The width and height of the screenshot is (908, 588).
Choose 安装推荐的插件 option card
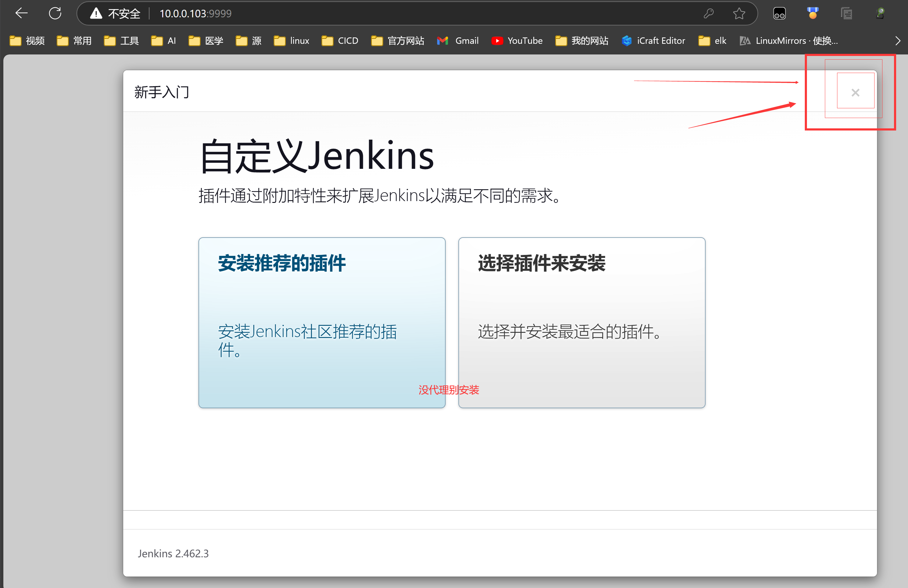point(322,323)
